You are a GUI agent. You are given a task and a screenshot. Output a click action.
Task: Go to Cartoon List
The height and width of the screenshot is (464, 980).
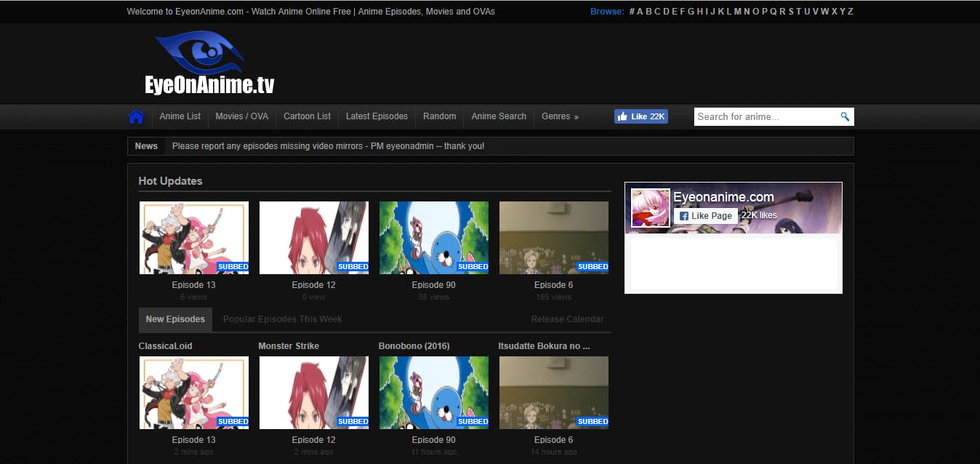307,116
